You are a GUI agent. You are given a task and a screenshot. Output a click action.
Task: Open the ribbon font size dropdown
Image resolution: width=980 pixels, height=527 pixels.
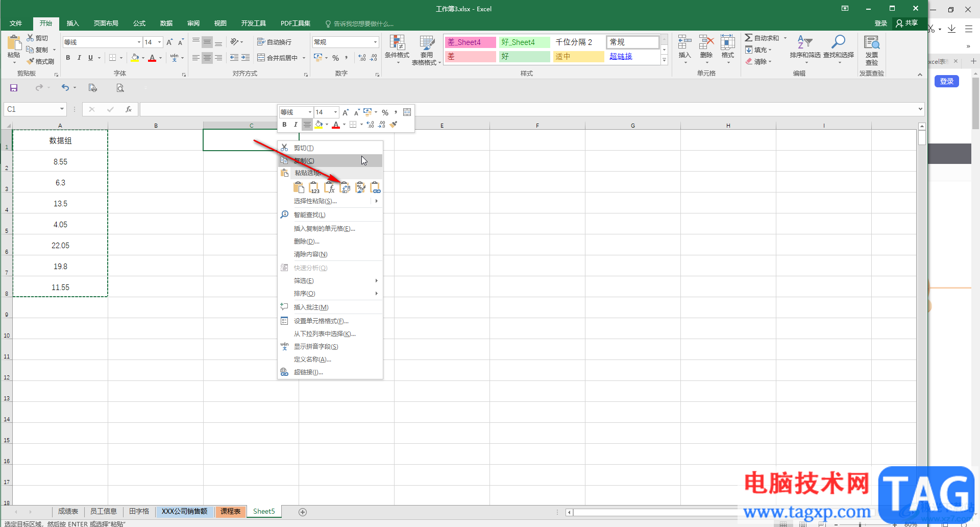click(159, 42)
